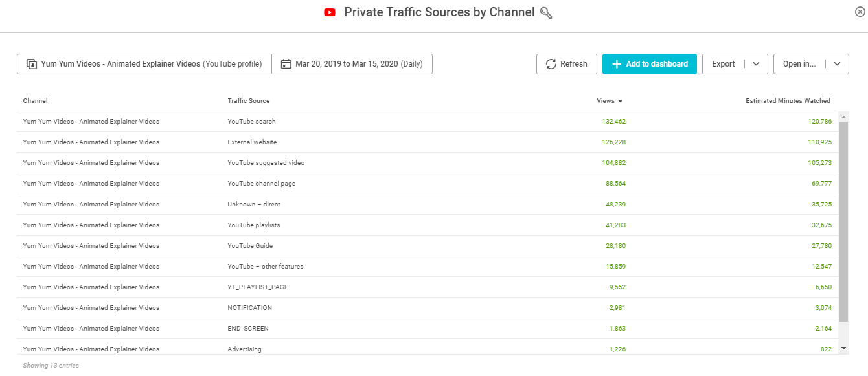Image resolution: width=868 pixels, height=376 pixels.
Task: Click the minutes watched value 120,786
Action: tap(819, 122)
